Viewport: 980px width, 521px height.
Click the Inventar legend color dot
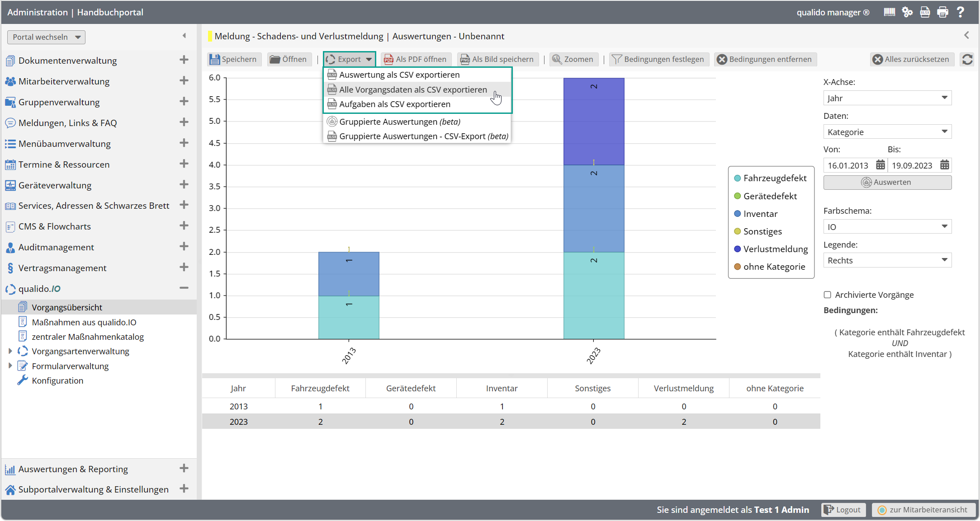(x=737, y=213)
